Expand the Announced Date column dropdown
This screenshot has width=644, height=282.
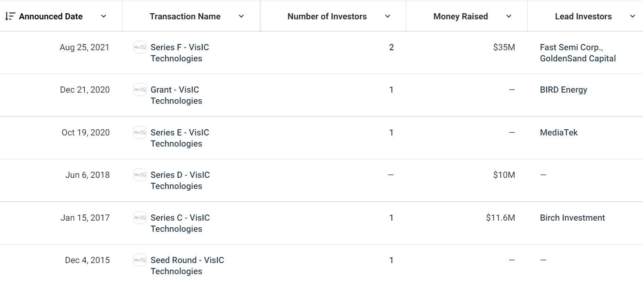[x=104, y=16]
